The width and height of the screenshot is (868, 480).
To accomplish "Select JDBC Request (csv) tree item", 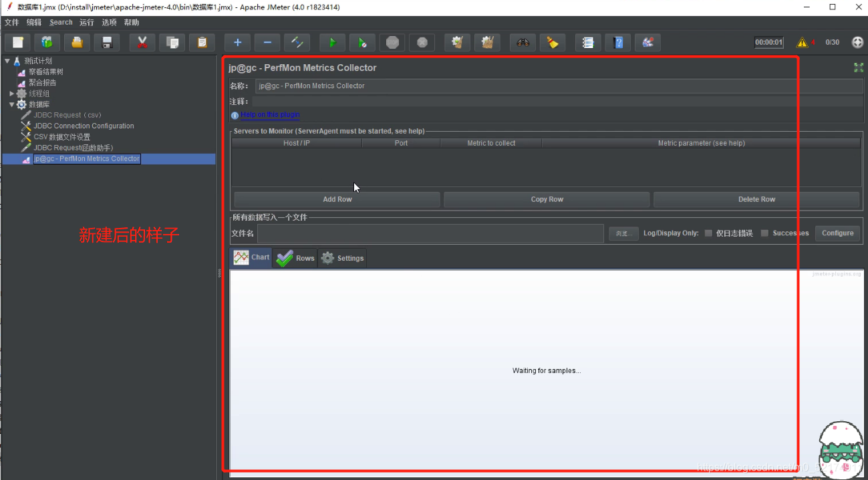I will pyautogui.click(x=67, y=115).
